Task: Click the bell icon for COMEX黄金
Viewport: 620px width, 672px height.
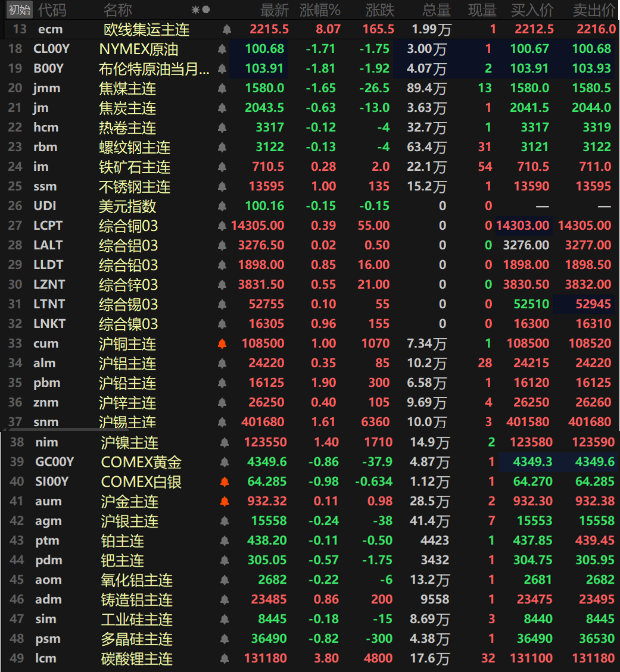Action: point(225,462)
